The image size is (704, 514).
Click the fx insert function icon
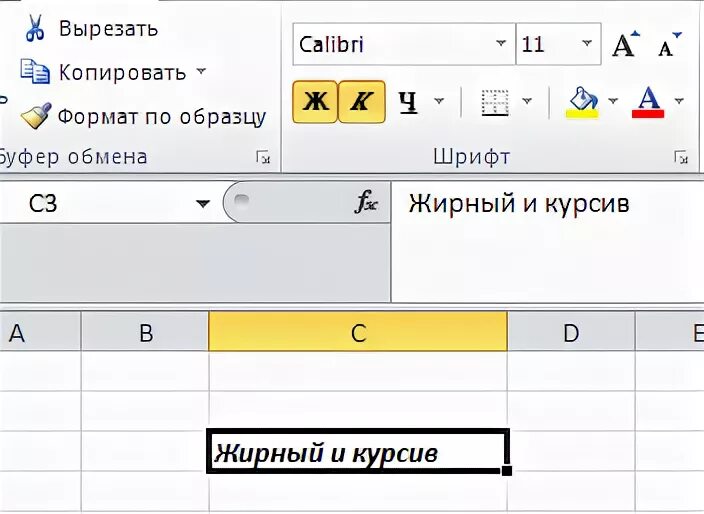tap(367, 203)
